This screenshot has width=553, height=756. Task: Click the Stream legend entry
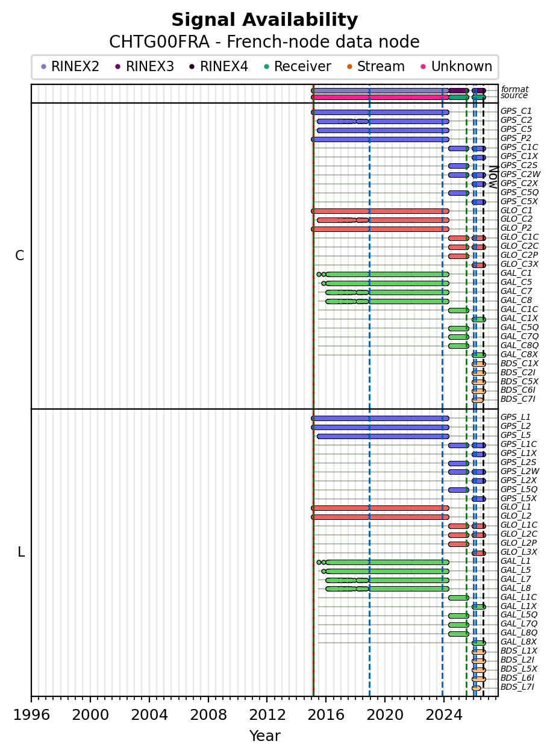click(375, 67)
